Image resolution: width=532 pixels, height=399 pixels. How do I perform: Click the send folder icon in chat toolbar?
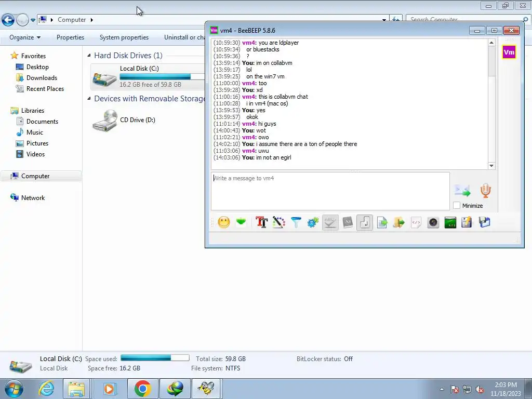click(x=399, y=222)
